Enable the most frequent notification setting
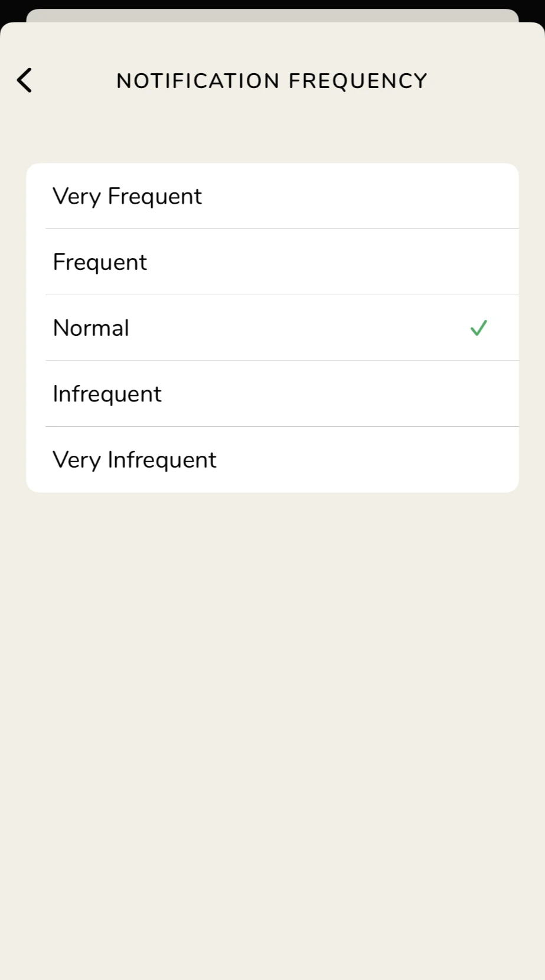The image size is (545, 980). point(272,196)
